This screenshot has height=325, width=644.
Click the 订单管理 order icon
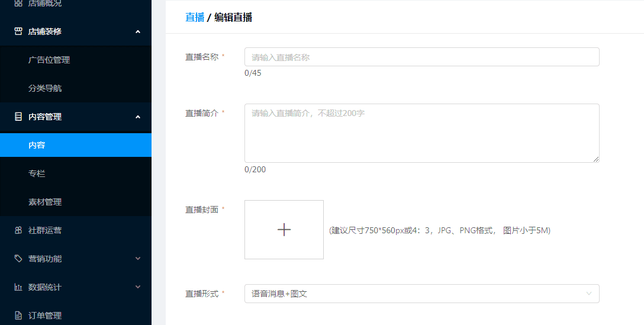(x=18, y=316)
